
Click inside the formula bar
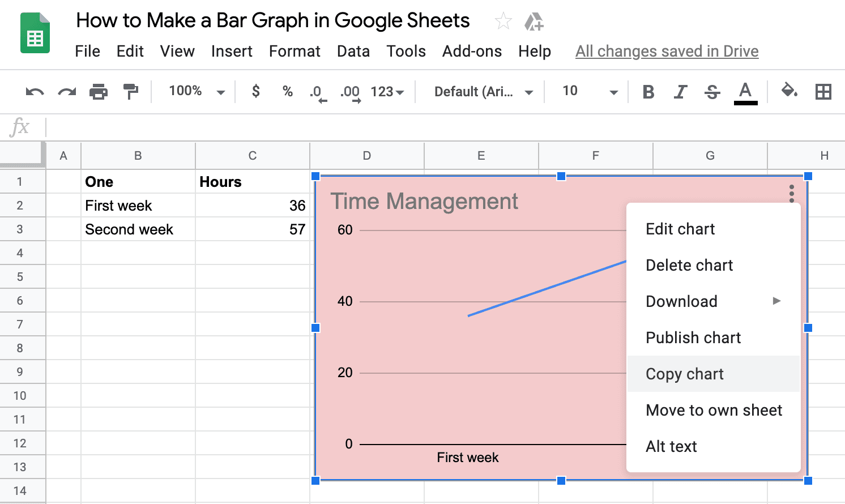click(x=396, y=127)
